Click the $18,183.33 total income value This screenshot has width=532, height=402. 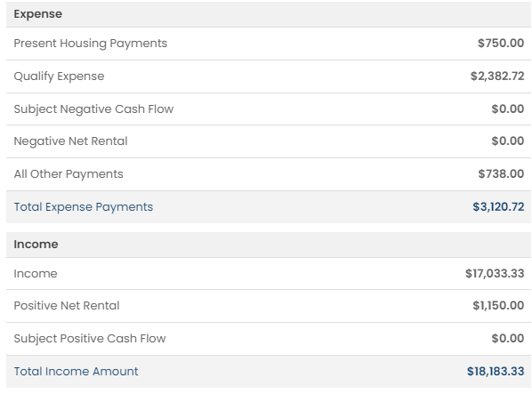(496, 371)
